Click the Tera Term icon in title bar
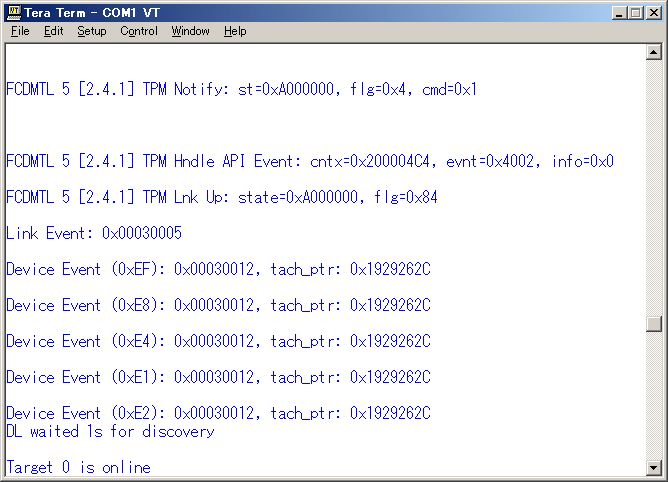The height and width of the screenshot is (482, 668). click(14, 12)
